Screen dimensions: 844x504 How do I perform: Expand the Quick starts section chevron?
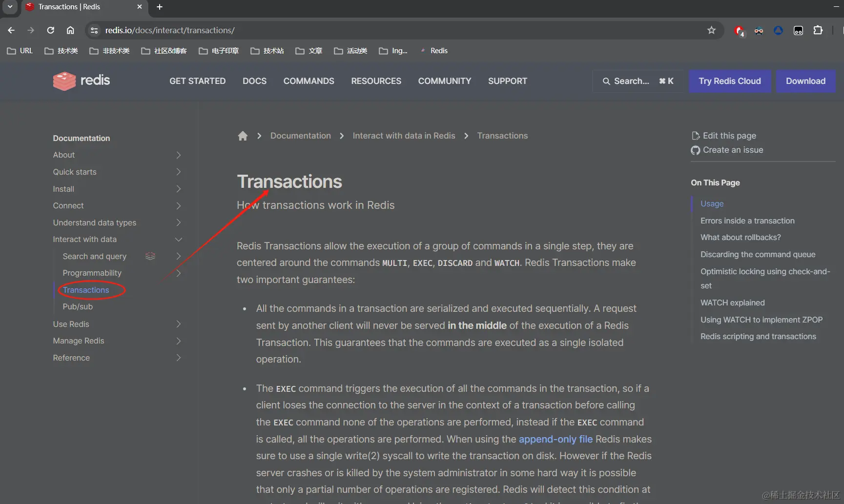178,172
